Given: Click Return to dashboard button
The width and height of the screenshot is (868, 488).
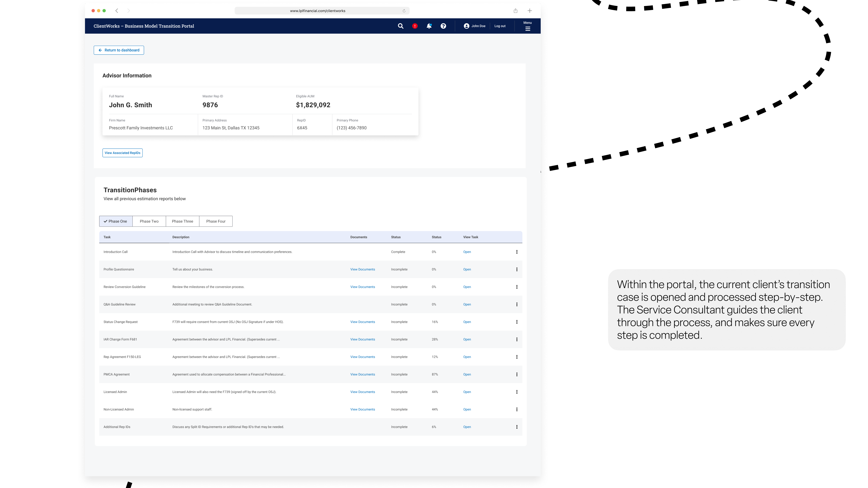Looking at the screenshot, I should point(119,50).
